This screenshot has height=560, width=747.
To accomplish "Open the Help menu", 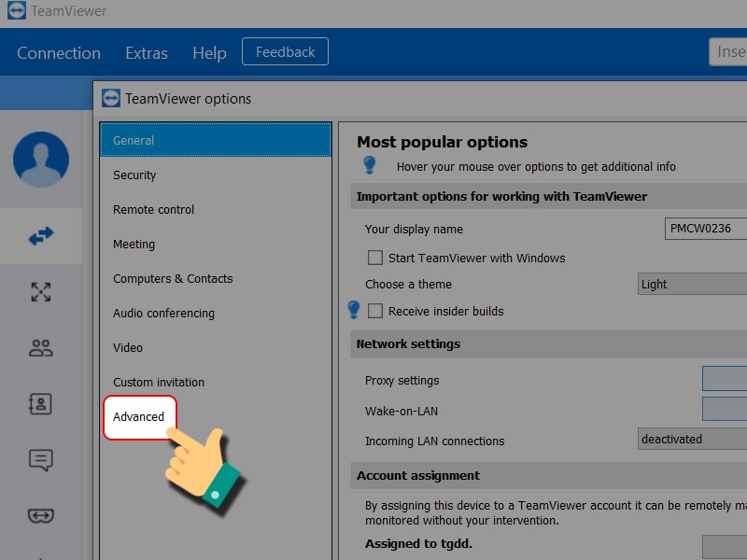I will pyautogui.click(x=209, y=52).
